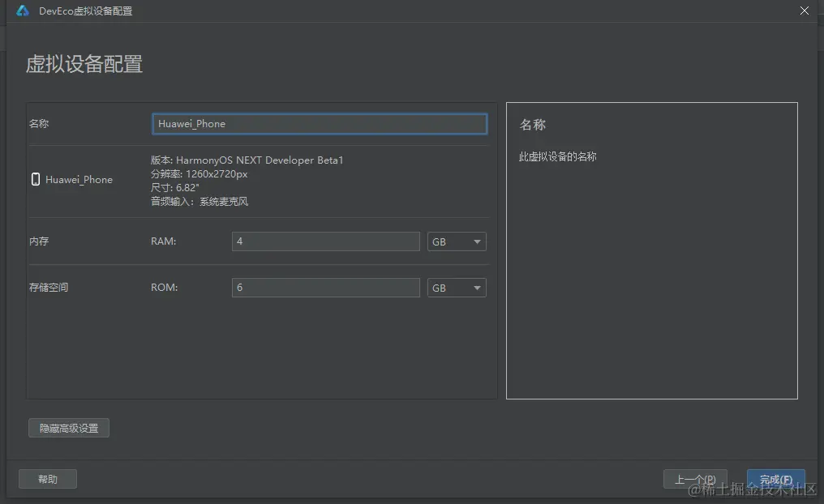Screen dimensions: 824x504
Task: Click the 内存 memory label
Action: (39, 241)
